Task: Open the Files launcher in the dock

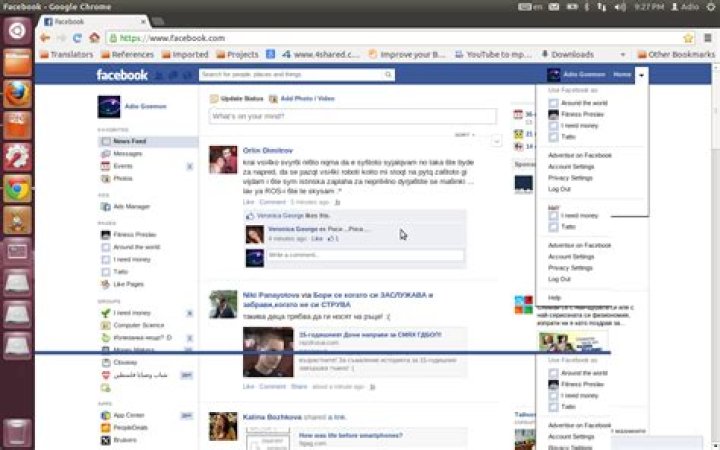Action: click(17, 62)
